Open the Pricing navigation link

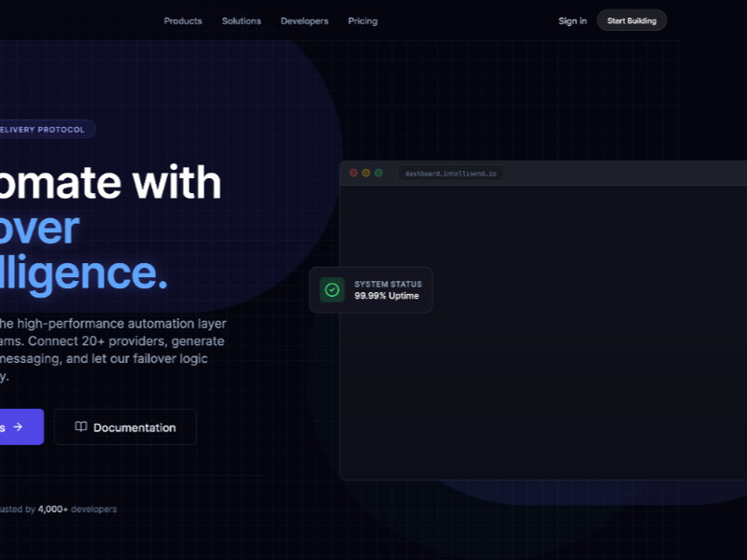[362, 21]
